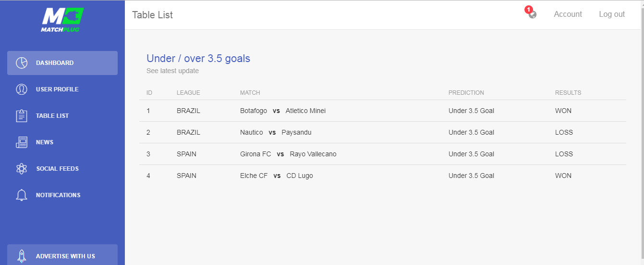The width and height of the screenshot is (644, 265).
Task: Open the notification globe icon with badge
Action: click(532, 13)
